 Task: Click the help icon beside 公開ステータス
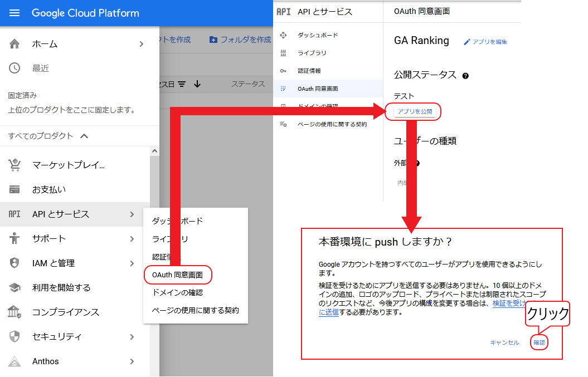465,76
